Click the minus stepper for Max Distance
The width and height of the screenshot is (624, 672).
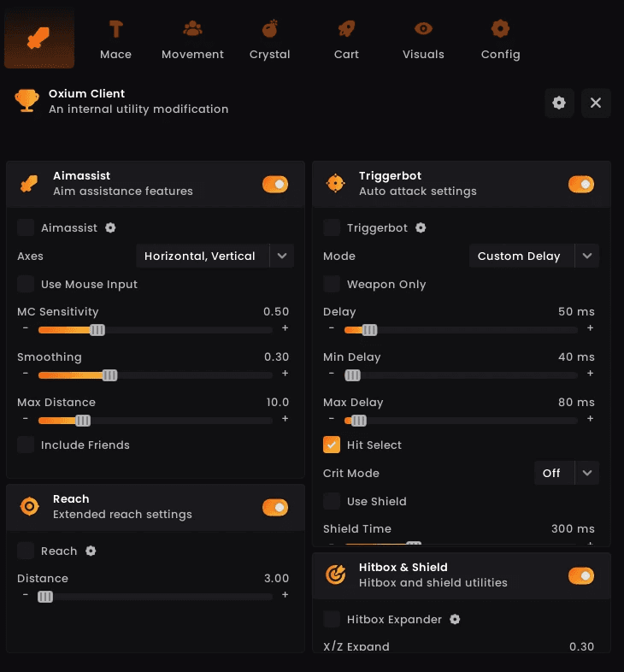click(x=26, y=419)
